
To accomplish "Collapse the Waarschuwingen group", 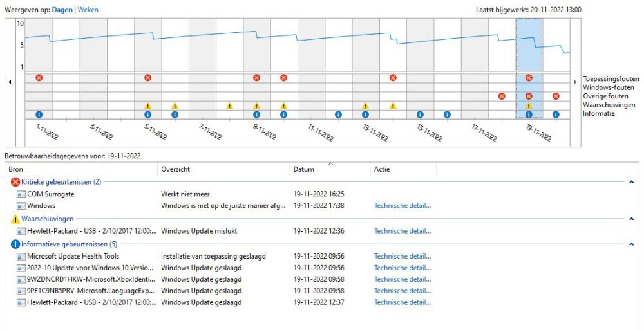I will pyautogui.click(x=631, y=219).
